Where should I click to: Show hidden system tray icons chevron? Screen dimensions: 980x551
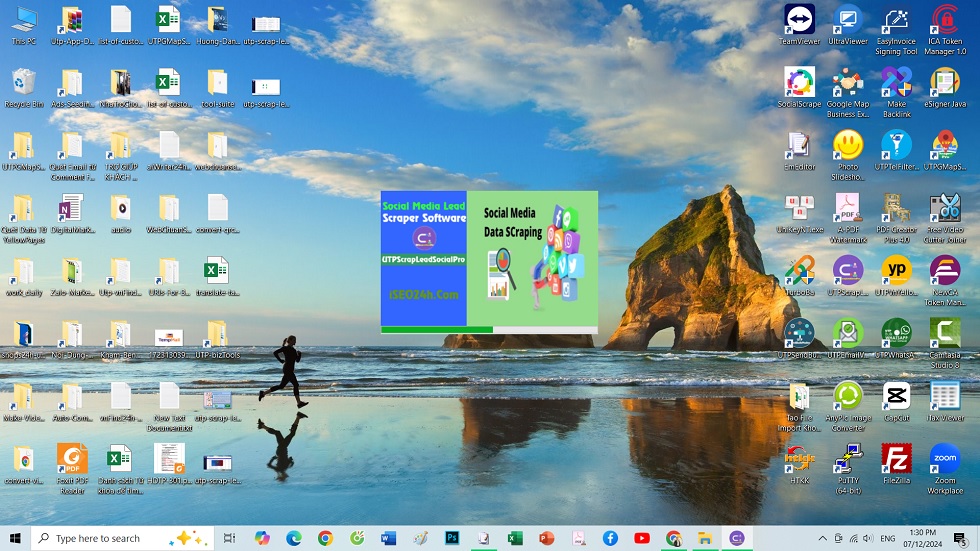click(823, 538)
